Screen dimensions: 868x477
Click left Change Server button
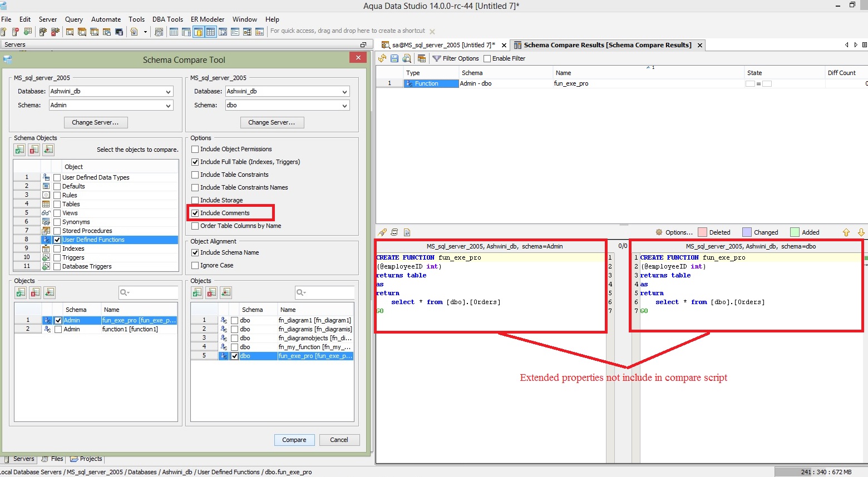click(x=95, y=122)
